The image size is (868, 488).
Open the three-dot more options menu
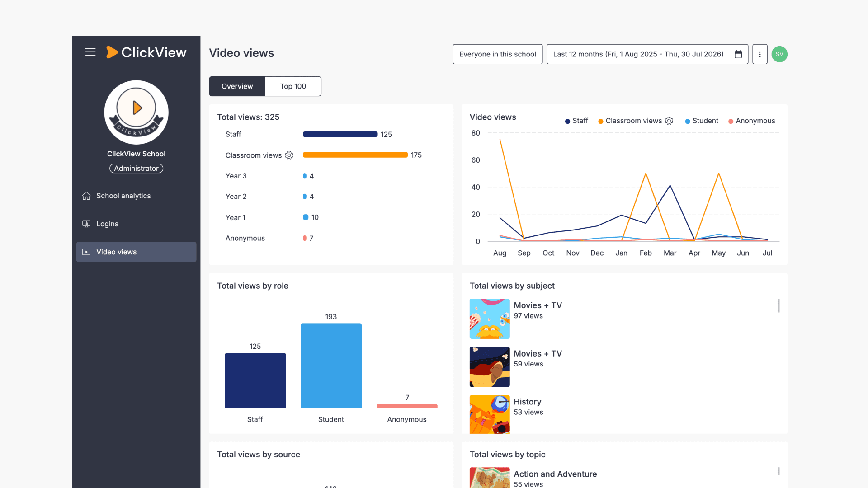[x=759, y=54]
